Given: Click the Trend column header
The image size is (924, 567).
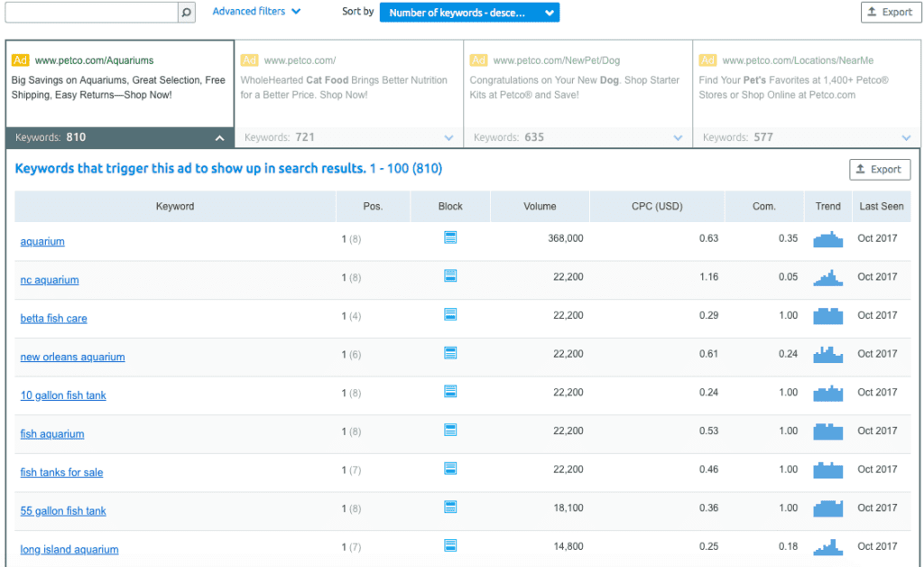Looking at the screenshot, I should (x=828, y=206).
